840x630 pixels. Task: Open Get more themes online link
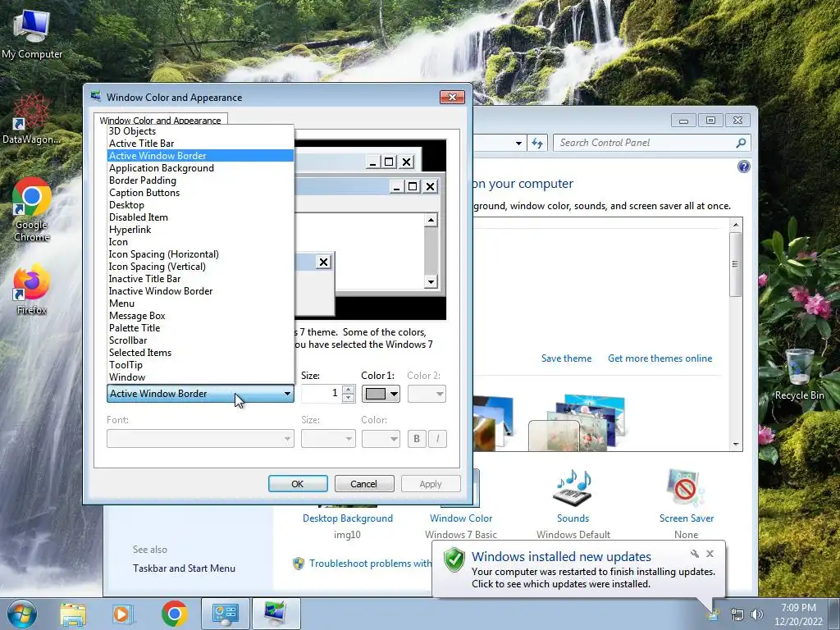pos(660,358)
